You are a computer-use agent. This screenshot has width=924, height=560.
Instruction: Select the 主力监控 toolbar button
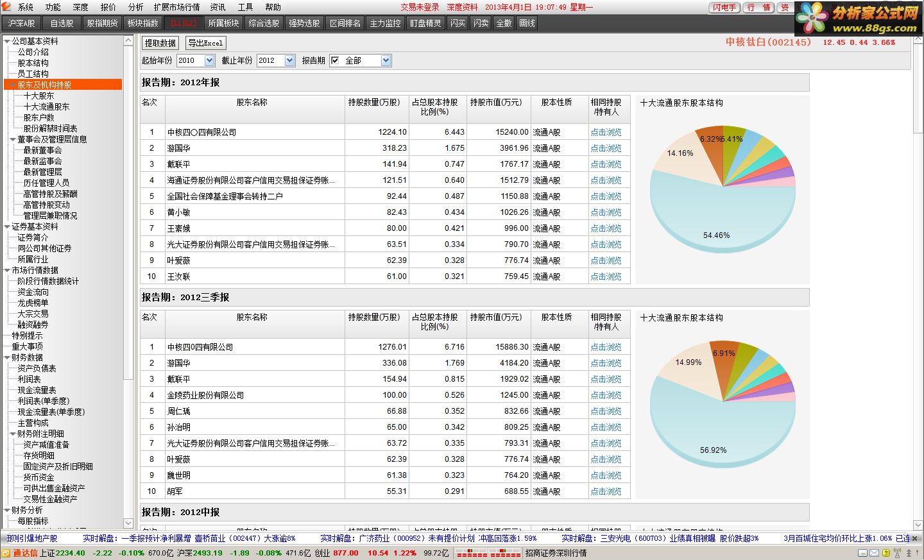tap(386, 23)
